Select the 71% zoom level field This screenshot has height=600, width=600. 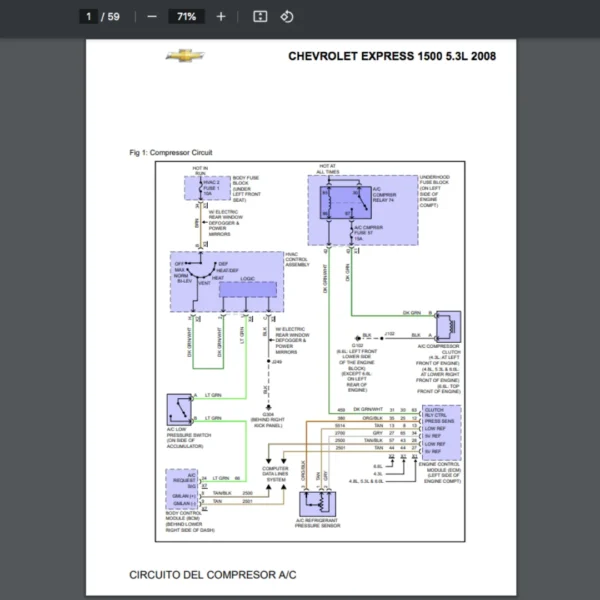pyautogui.click(x=186, y=16)
